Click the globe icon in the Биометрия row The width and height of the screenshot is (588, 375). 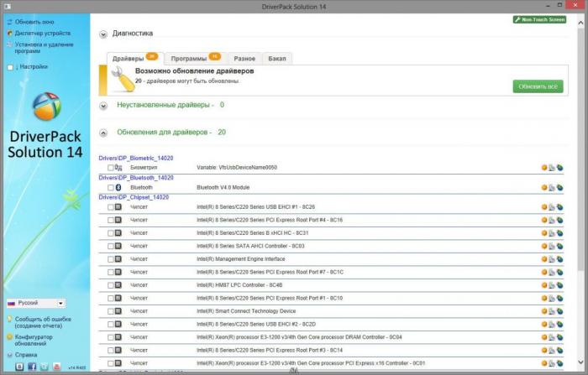point(560,168)
